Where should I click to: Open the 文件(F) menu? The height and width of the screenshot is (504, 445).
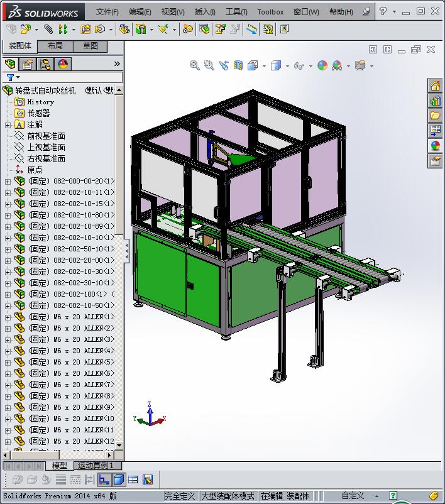pyautogui.click(x=107, y=12)
